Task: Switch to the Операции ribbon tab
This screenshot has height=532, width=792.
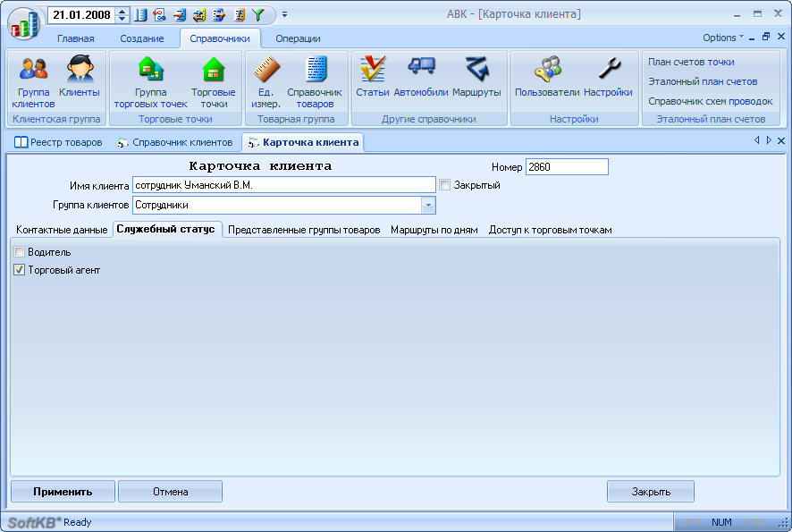Action: pos(298,38)
